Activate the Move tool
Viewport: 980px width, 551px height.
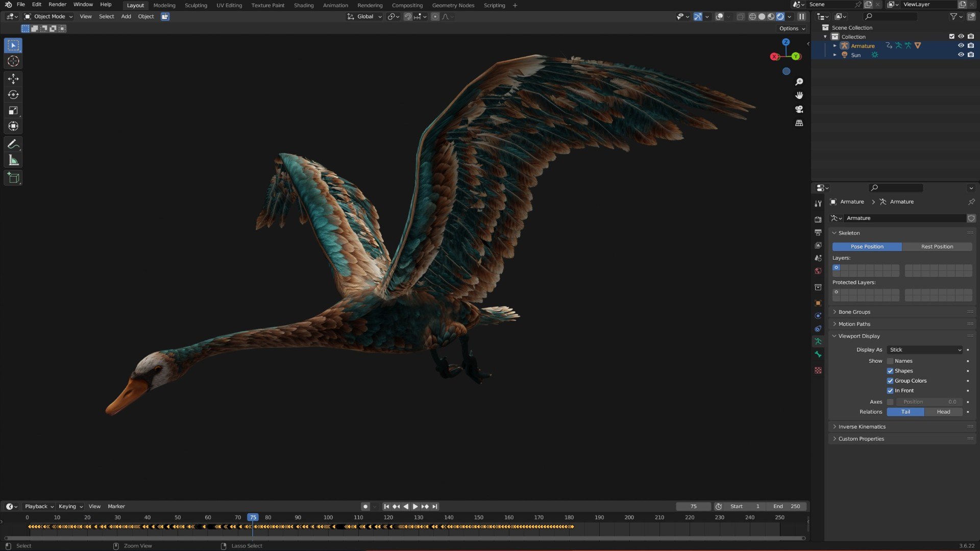pos(13,79)
